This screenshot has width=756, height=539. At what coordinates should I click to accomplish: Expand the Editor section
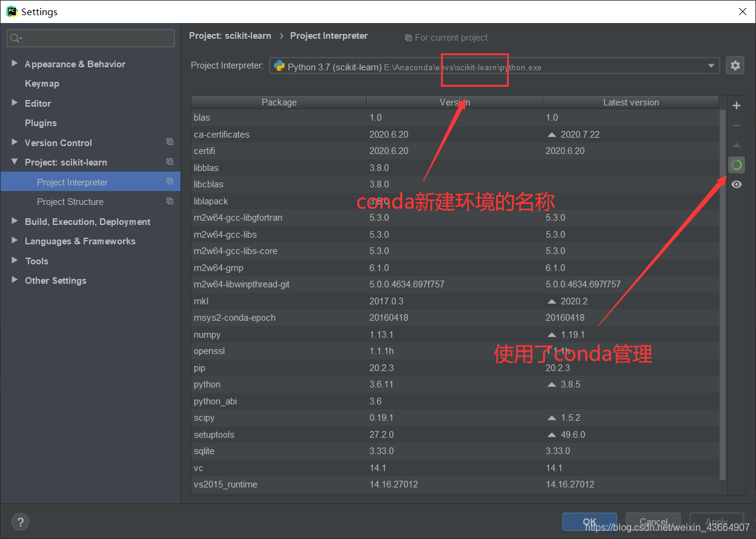[x=15, y=103]
